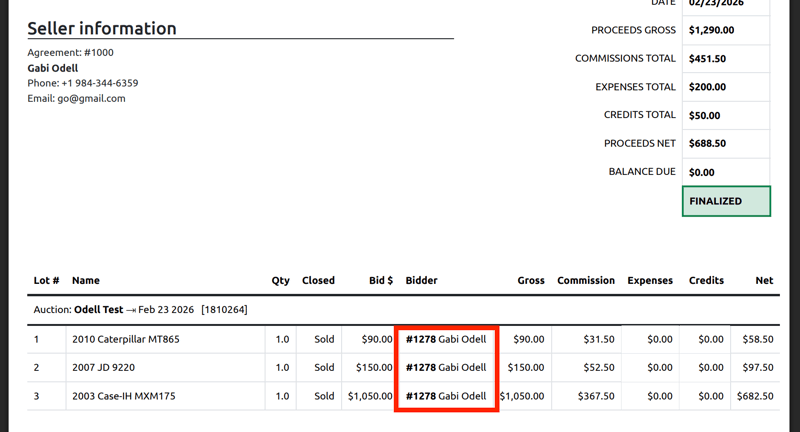Click the EXPENSES TOTAL label

tap(635, 87)
